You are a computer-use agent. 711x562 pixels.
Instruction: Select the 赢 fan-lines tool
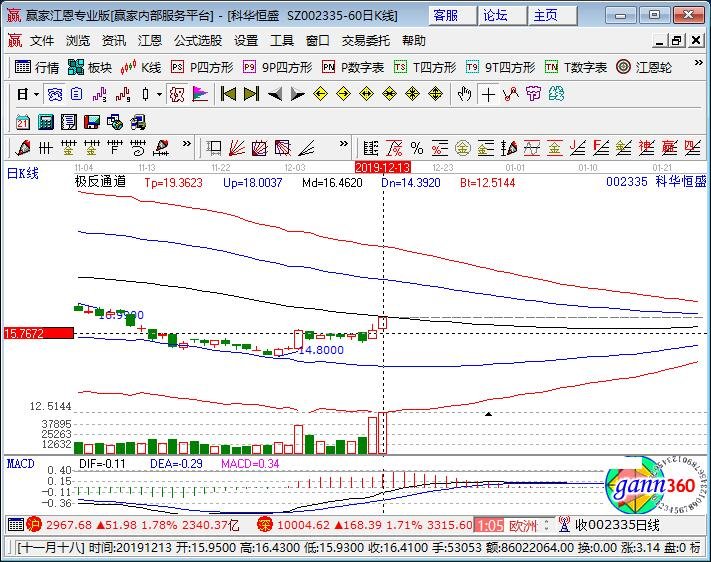coord(669,148)
